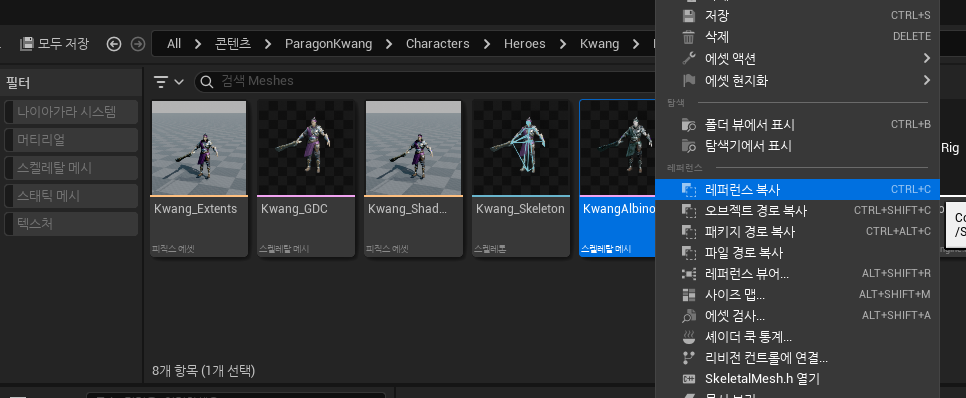This screenshot has height=398, width=966.
Task: Expand the 에셋 현지화 submenu arrow
Action: click(927, 80)
